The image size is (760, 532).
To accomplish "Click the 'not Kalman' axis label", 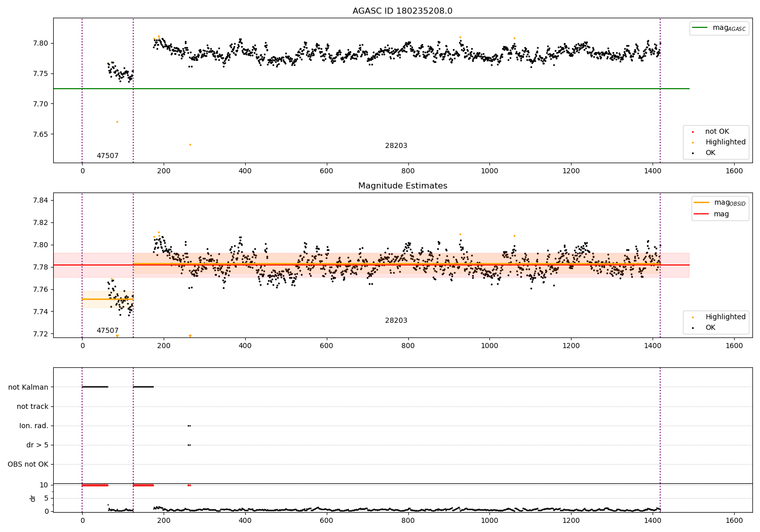I will coord(28,387).
